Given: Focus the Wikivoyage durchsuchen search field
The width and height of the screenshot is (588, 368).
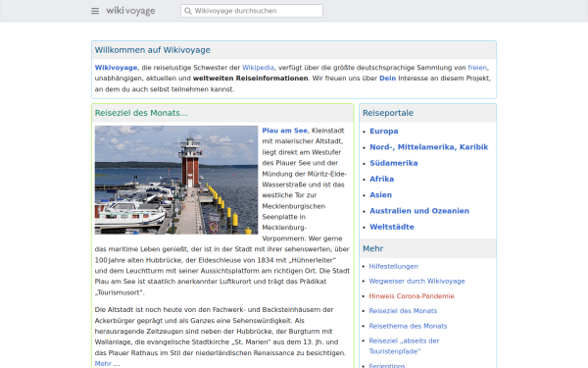Looking at the screenshot, I should pos(252,11).
